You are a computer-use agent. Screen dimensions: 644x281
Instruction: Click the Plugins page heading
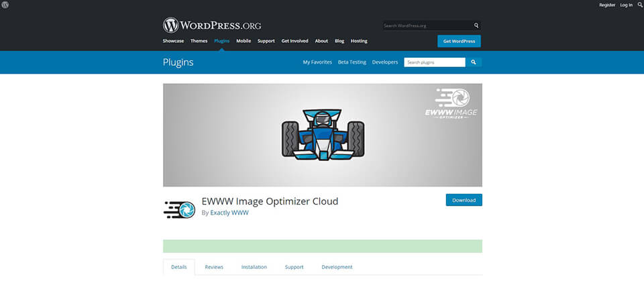point(178,62)
